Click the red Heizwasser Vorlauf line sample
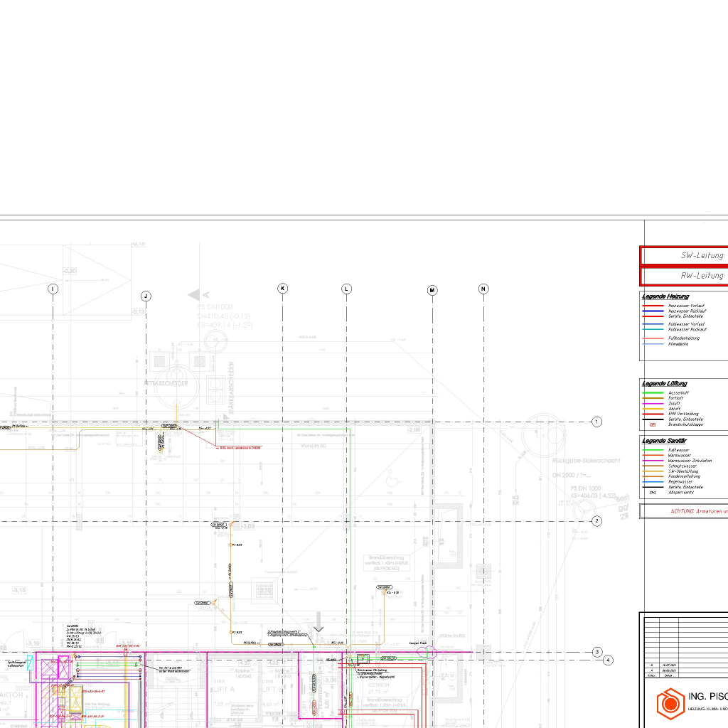 pos(653,306)
